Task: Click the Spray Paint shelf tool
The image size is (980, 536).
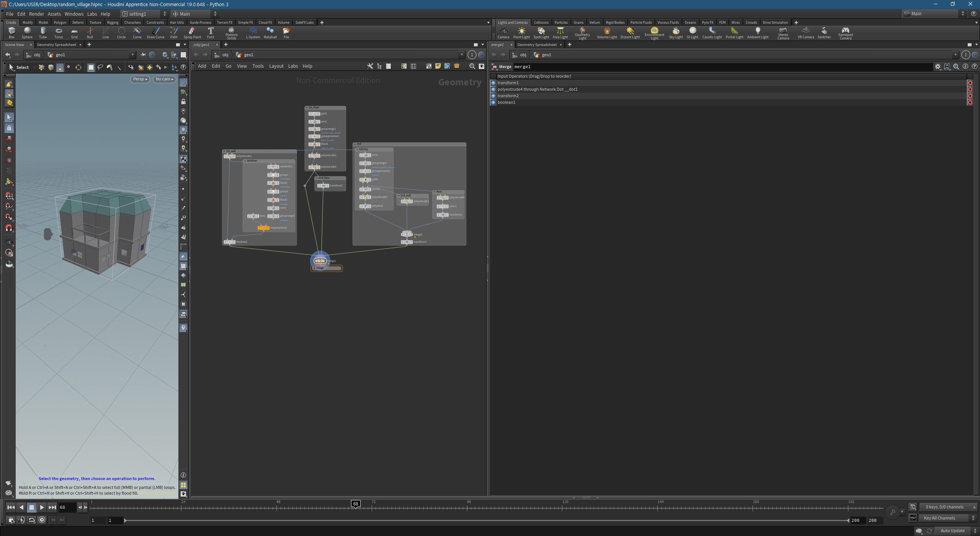Action: [192, 32]
